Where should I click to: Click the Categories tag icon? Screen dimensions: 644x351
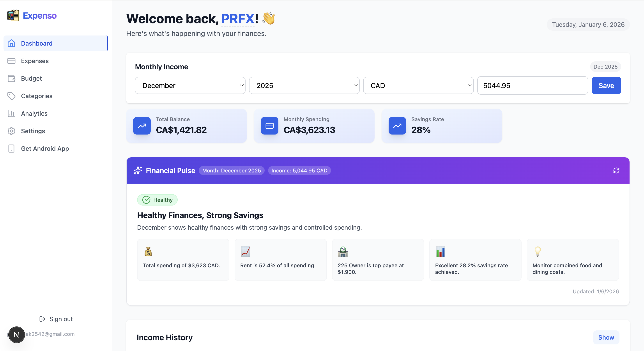[11, 96]
